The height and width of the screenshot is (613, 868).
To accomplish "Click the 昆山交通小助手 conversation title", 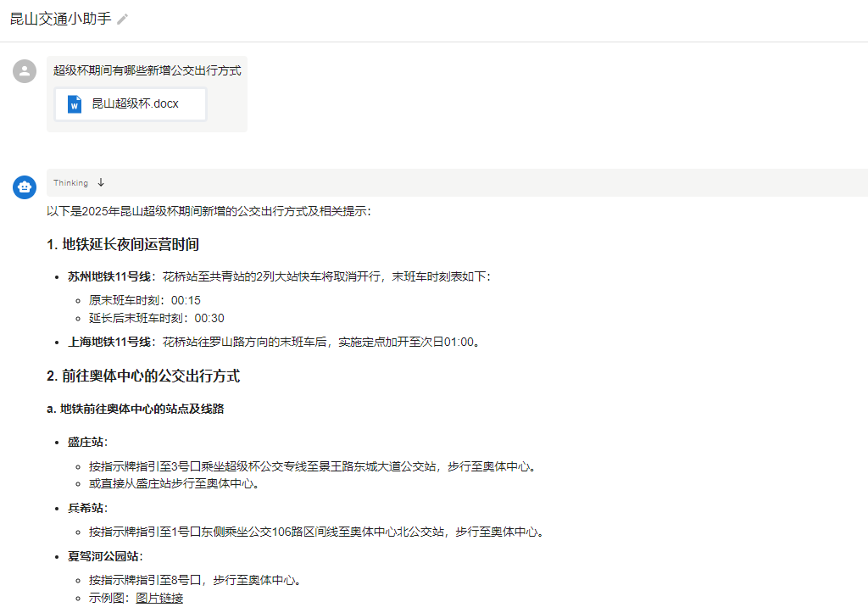I will 60,19.
